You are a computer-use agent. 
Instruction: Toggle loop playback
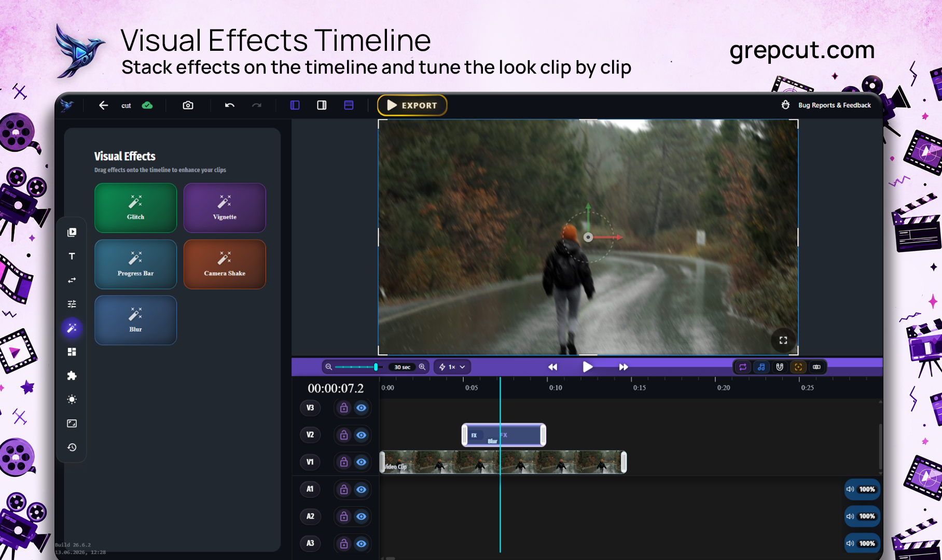click(x=743, y=367)
